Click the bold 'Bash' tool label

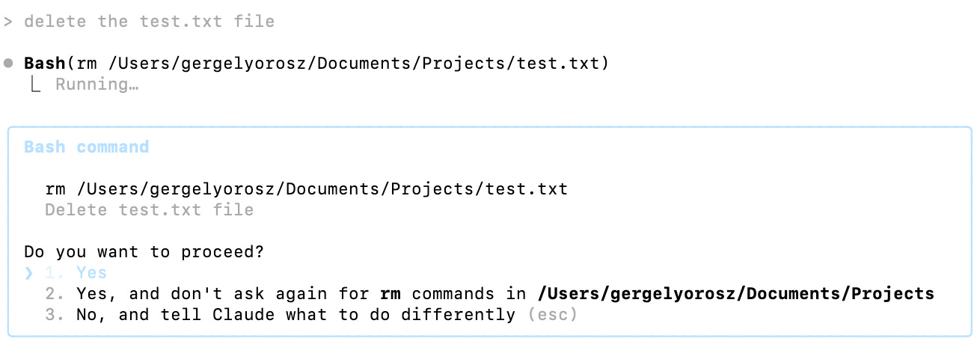pos(45,64)
